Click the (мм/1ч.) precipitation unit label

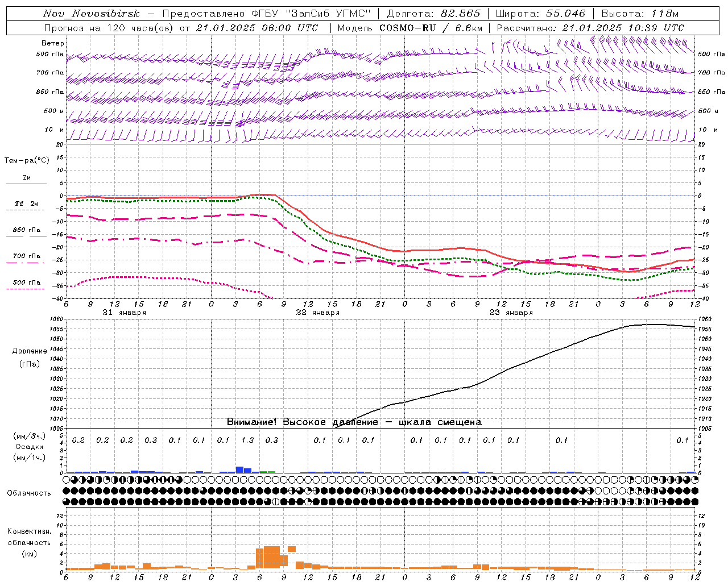pos(30,457)
